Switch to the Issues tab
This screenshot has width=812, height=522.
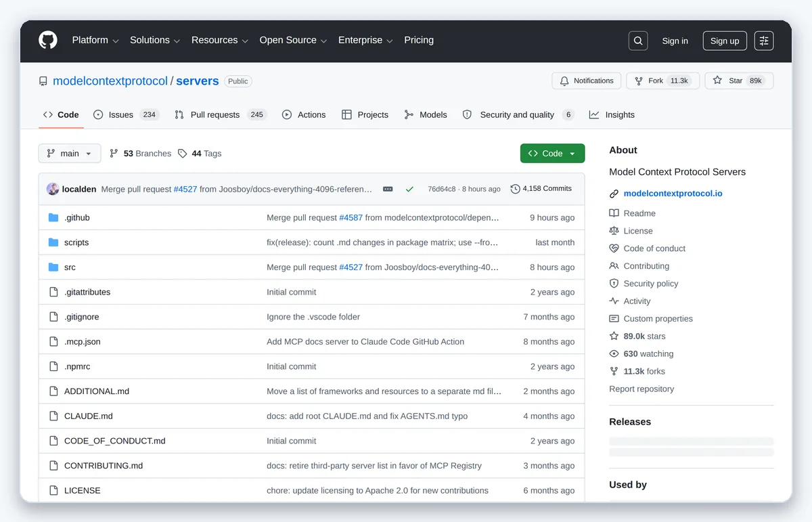(x=126, y=114)
